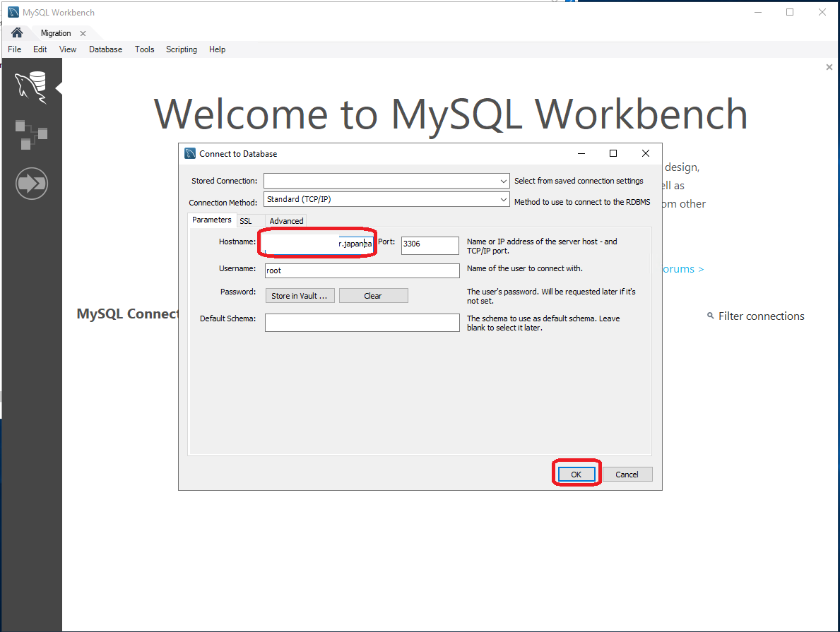Click Store in Vault button

[x=300, y=296]
